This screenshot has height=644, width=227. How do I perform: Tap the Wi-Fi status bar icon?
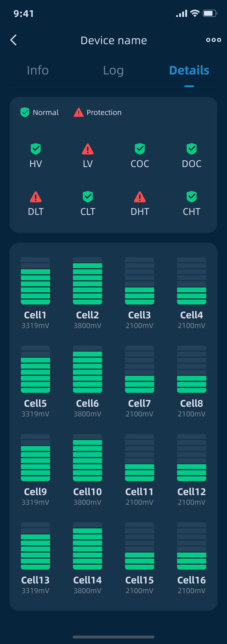[195, 13]
